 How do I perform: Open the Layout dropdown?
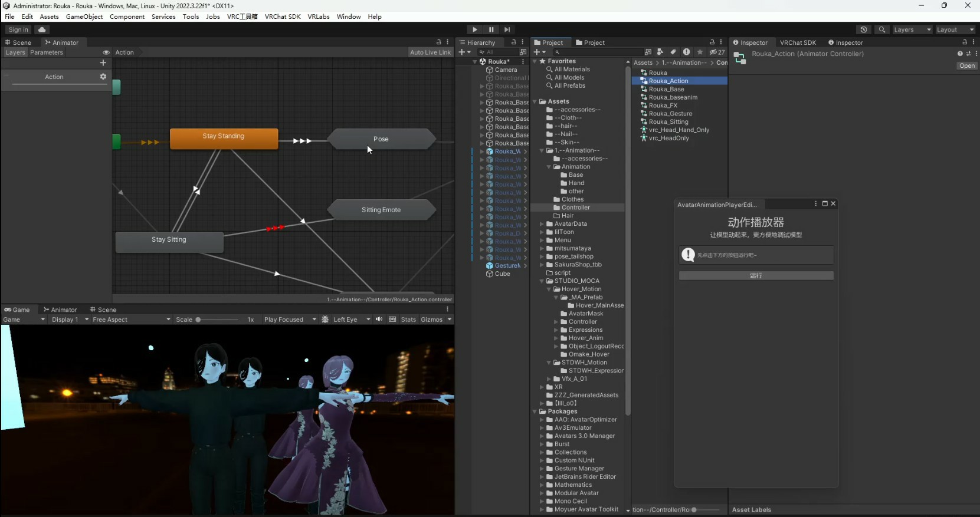[x=955, y=29]
